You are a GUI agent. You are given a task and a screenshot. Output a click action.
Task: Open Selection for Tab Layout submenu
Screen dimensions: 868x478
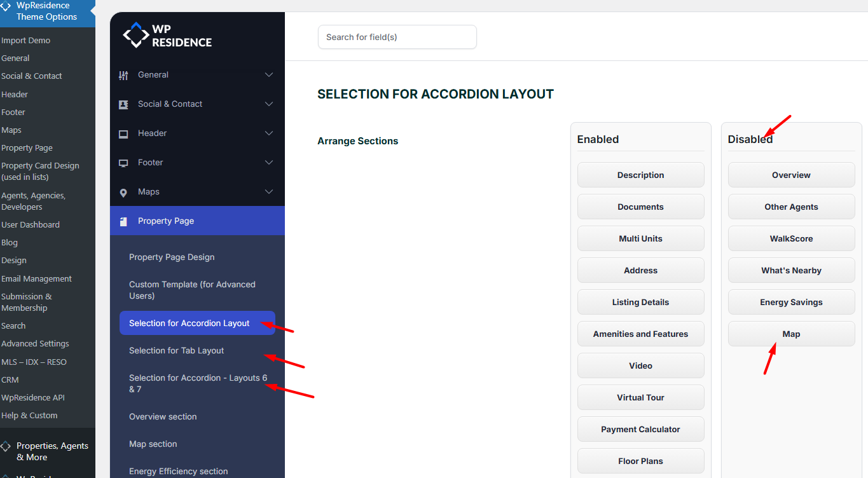[176, 351]
